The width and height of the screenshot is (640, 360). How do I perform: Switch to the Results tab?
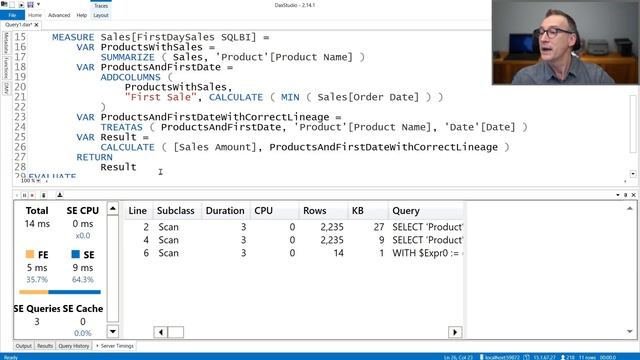[x=45, y=346]
